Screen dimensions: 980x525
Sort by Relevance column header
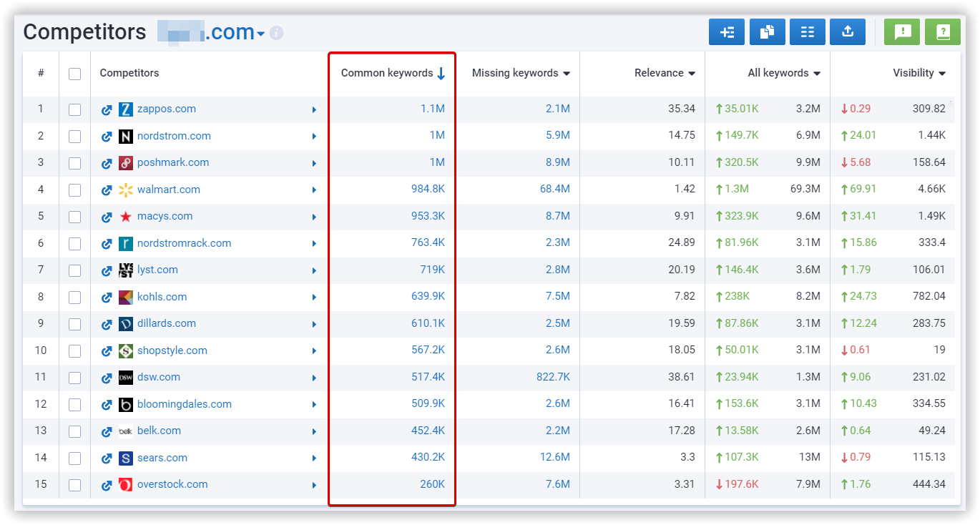tap(665, 73)
